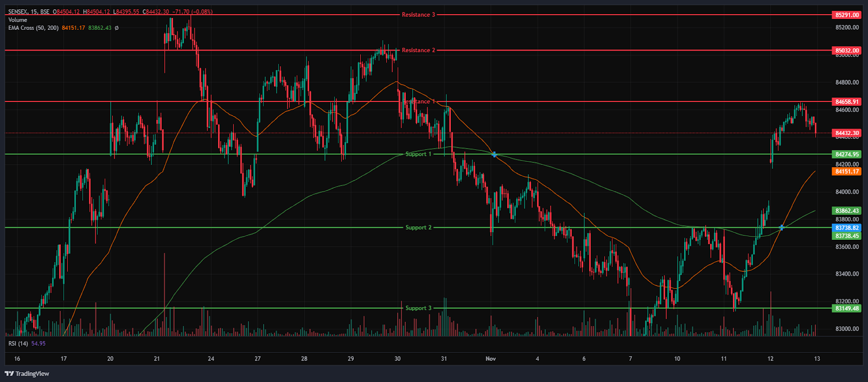The width and height of the screenshot is (868, 382).
Task: Click the blue 83738.82 price tag
Action: coord(847,228)
